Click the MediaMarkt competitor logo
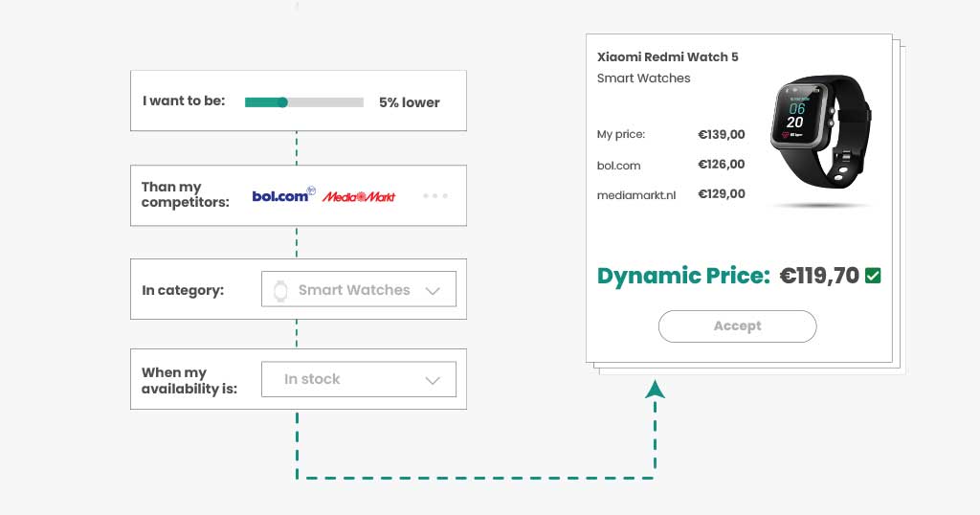 (x=359, y=196)
